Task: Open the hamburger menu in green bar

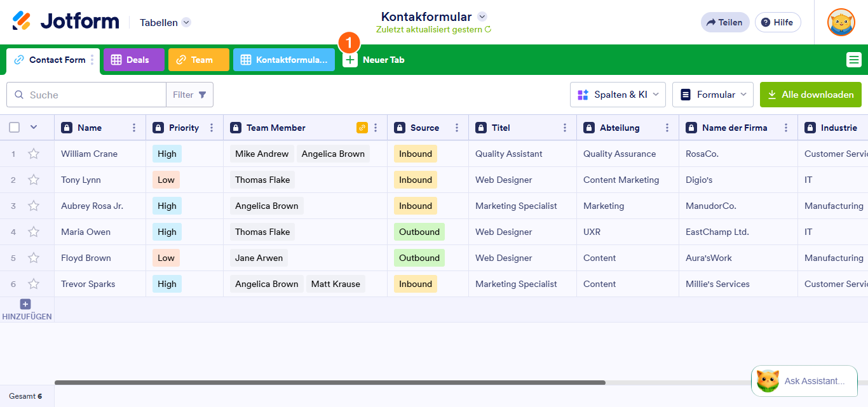Action: pyautogui.click(x=854, y=60)
